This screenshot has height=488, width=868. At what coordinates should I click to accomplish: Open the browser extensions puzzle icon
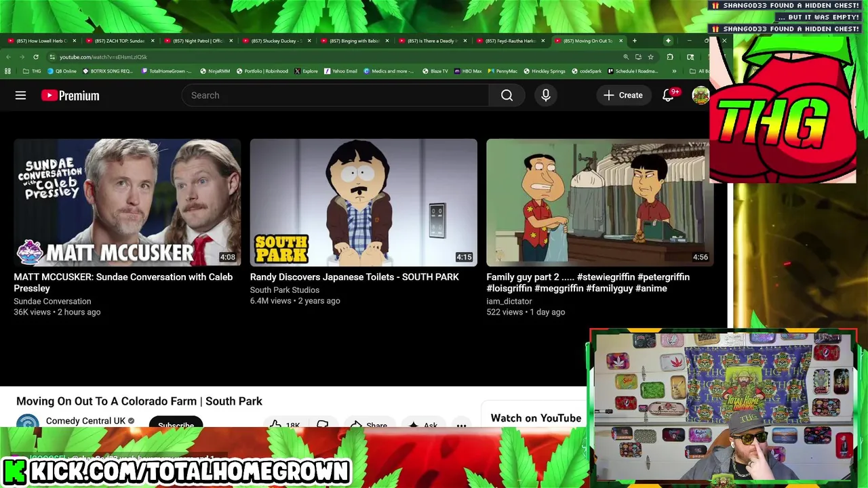point(670,57)
